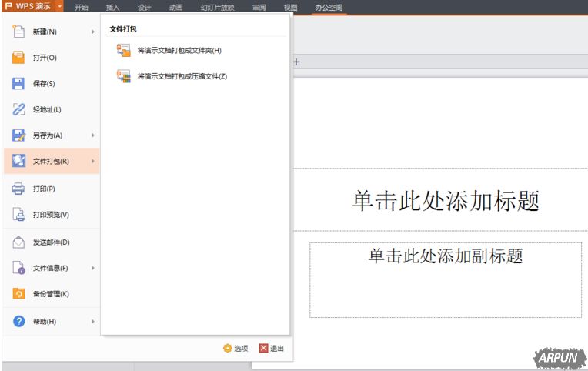Choose the 轻地址(L) menu entry
The height and width of the screenshot is (371, 588).
[52, 109]
